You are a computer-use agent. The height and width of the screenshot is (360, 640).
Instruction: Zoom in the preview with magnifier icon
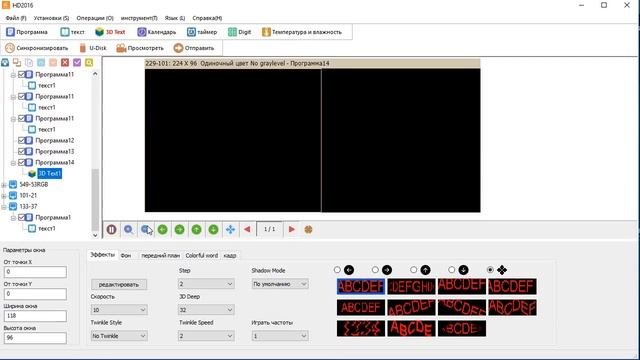pyautogui.click(x=129, y=229)
